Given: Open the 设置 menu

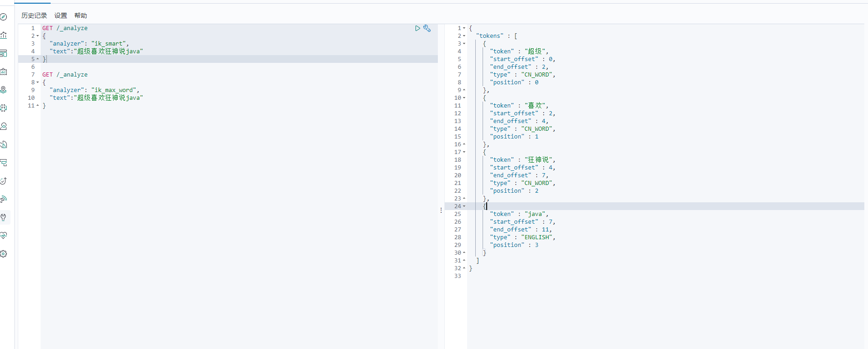Looking at the screenshot, I should (x=61, y=15).
